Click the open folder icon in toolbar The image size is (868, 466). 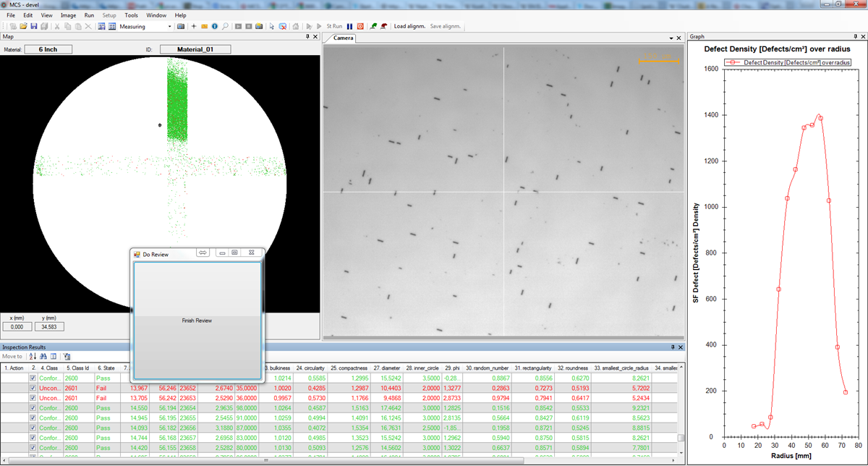[x=23, y=26]
